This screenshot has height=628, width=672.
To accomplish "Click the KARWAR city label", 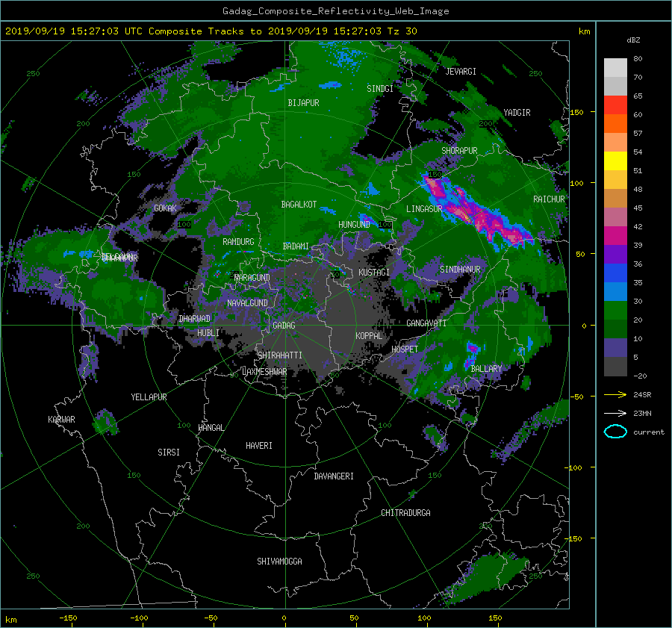I will click(61, 420).
